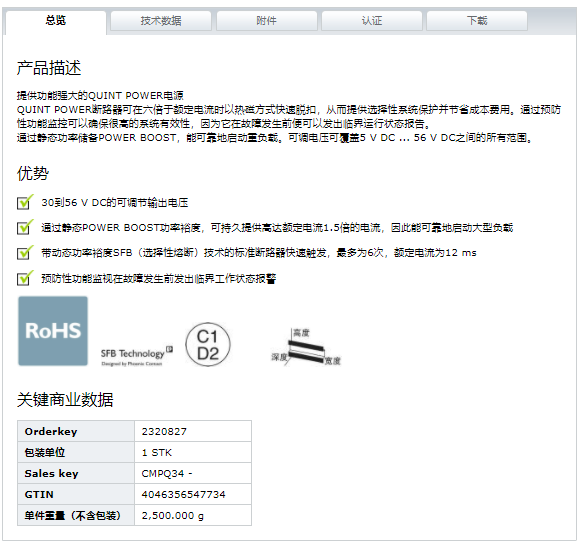Switch to the 认证 certification tab
The width and height of the screenshot is (580, 545).
[x=372, y=21]
